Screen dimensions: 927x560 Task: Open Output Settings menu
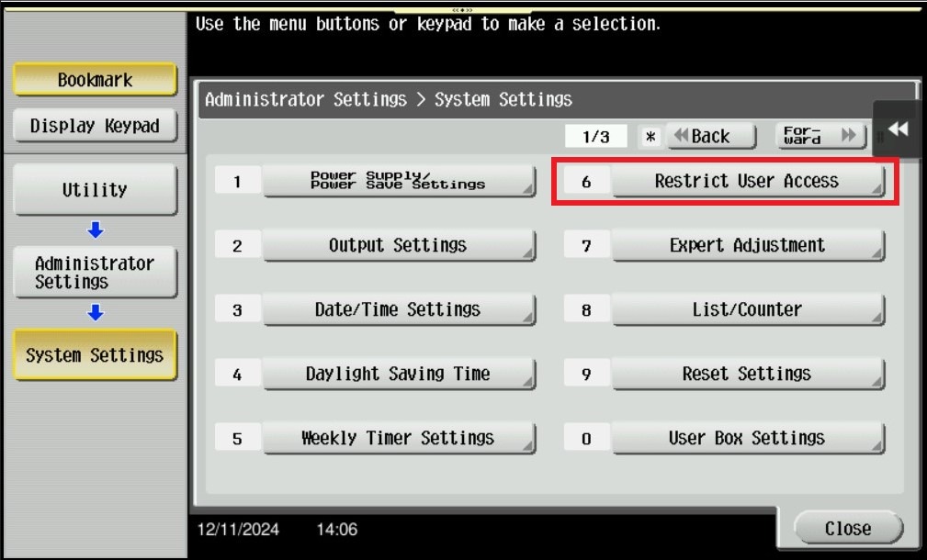tap(399, 246)
